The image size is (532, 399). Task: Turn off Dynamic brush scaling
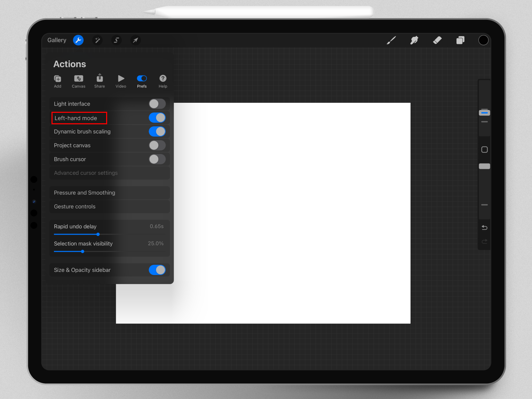tap(157, 132)
